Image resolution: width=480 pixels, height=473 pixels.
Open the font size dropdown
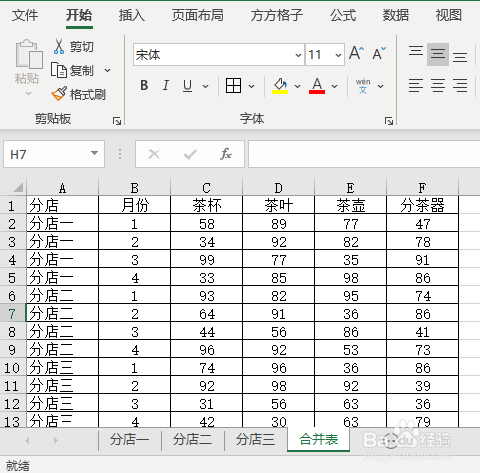click(x=338, y=55)
